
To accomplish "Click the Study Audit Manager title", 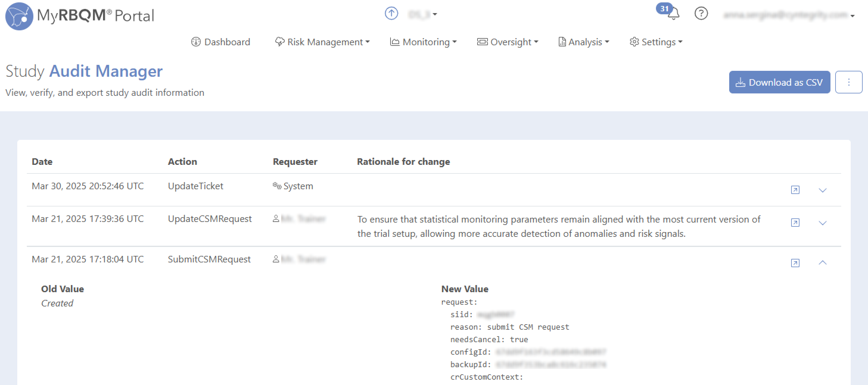I will tap(84, 71).
